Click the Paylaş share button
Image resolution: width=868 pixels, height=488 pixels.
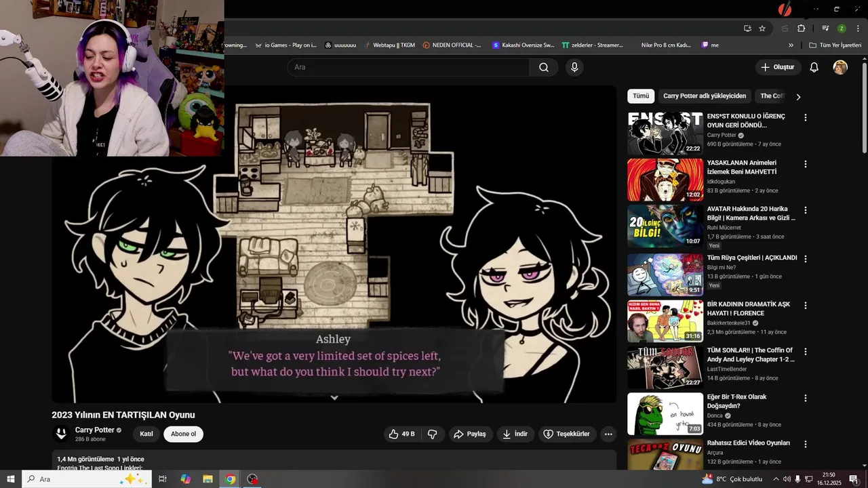click(x=470, y=434)
